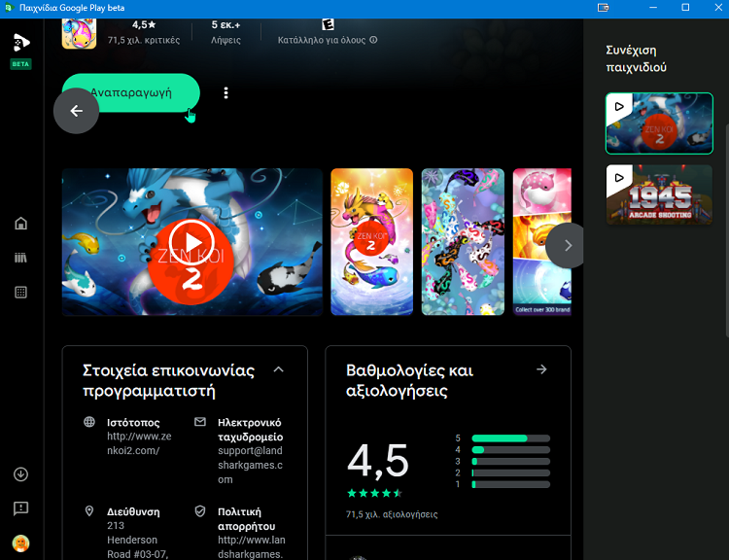Screen dimensions: 729x560
Task: Click the Συνέχιση παιχνιδιού heading
Action: pyautogui.click(x=636, y=58)
